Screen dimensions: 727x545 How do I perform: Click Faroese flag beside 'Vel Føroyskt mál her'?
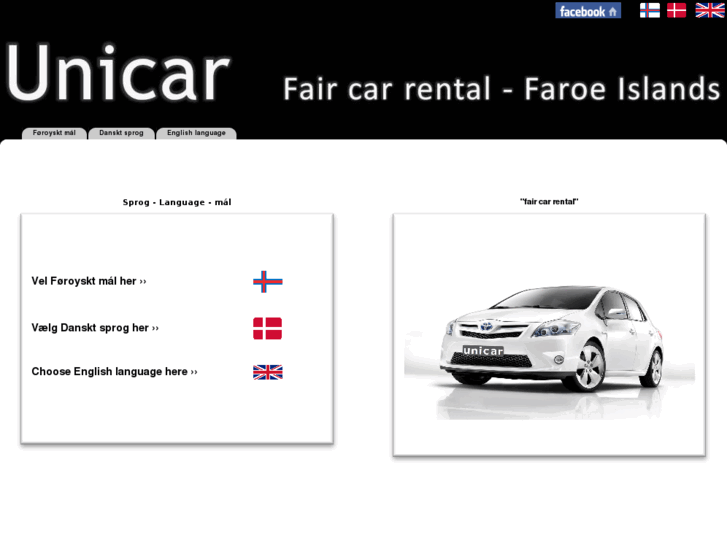point(268,282)
